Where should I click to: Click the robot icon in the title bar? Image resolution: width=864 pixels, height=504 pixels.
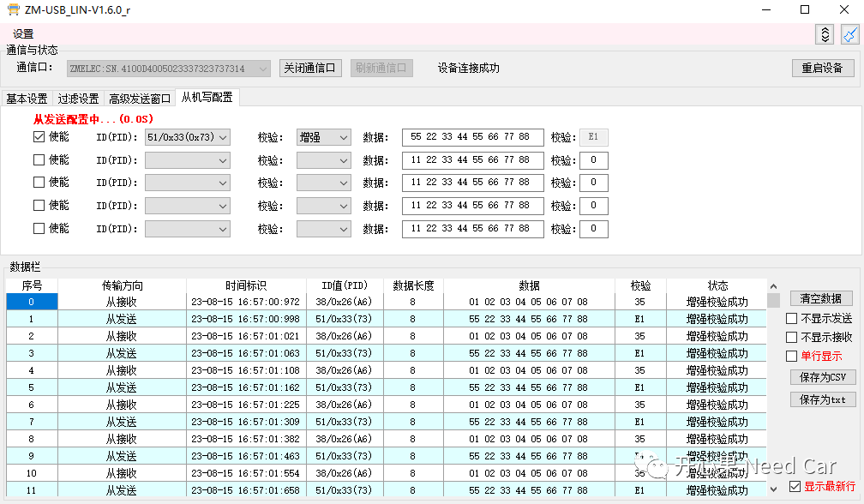(x=12, y=10)
